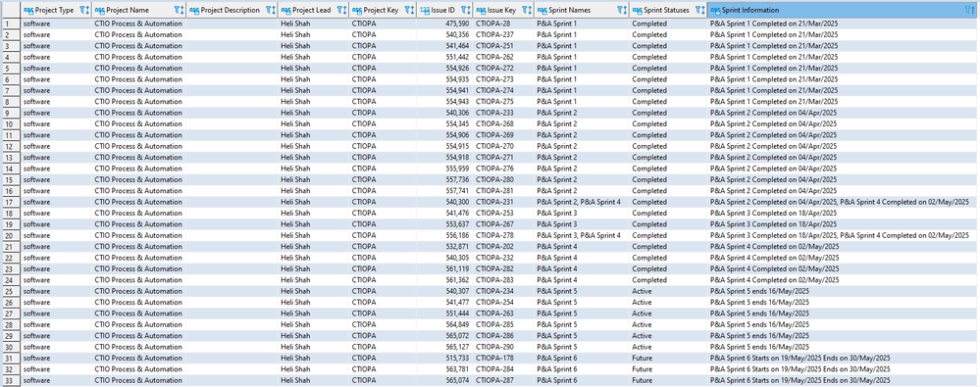
Task: Click Project Lead cell in row 12
Action: (x=314, y=146)
